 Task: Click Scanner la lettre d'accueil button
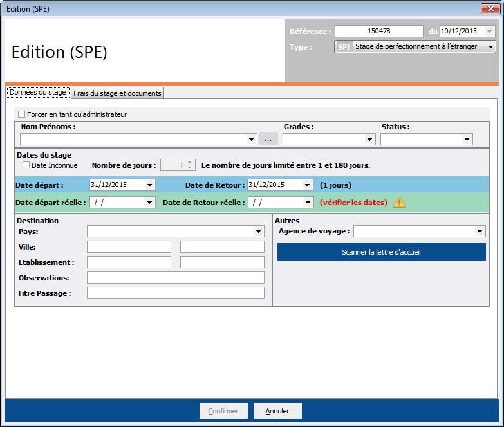(381, 252)
